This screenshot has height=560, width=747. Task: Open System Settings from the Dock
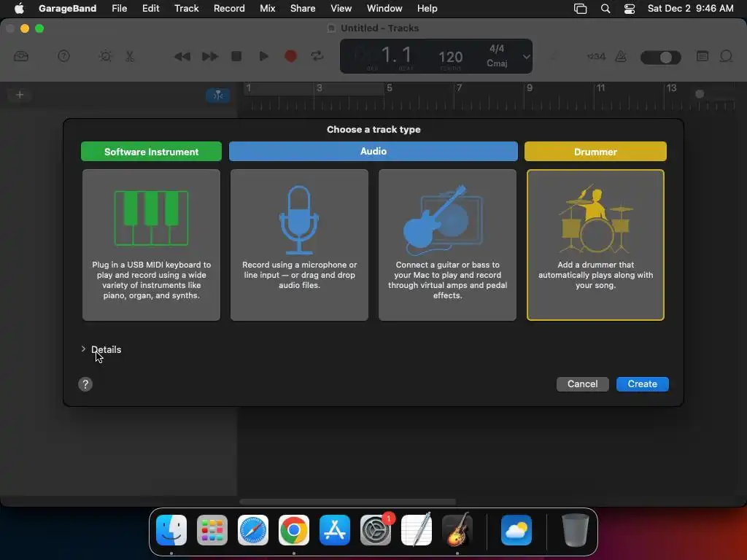[376, 530]
